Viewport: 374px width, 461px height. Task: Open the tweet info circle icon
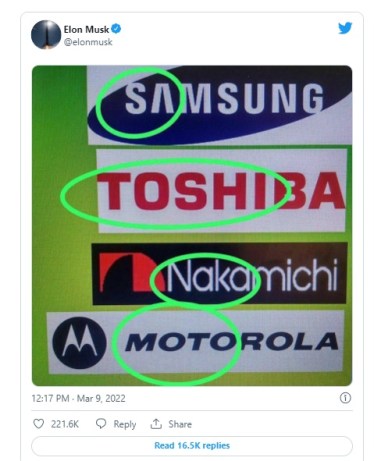[345, 398]
